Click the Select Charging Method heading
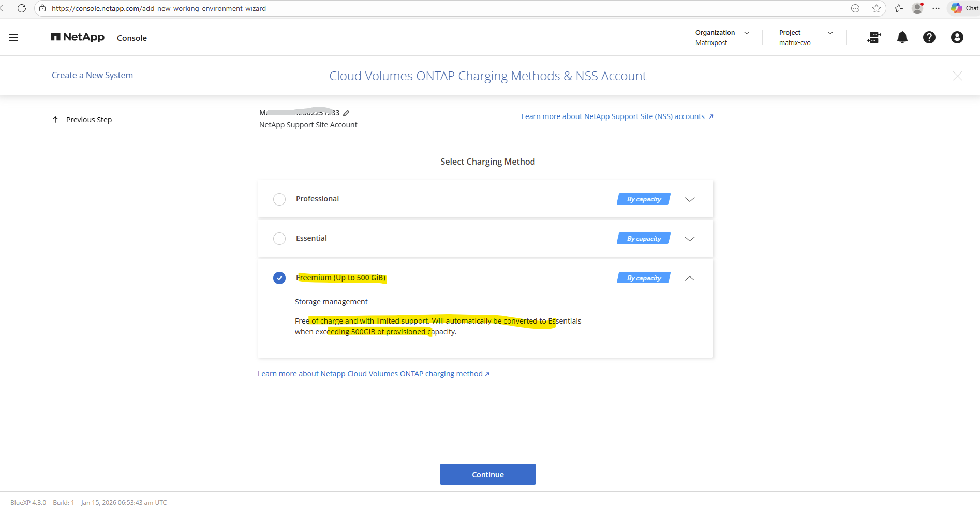The image size is (980, 511). pyautogui.click(x=488, y=162)
